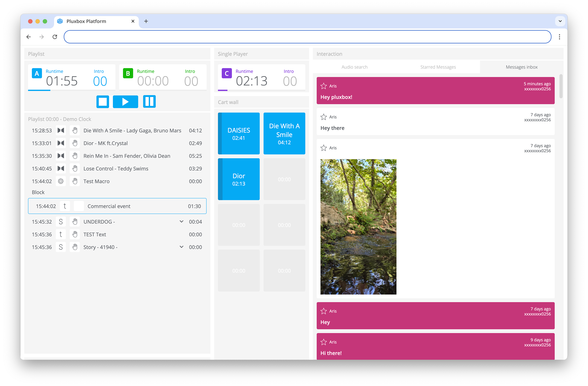This screenshot has width=588, height=386.
Task: Expand the chevron on the UNDERDOG playlist item
Action: (x=182, y=221)
